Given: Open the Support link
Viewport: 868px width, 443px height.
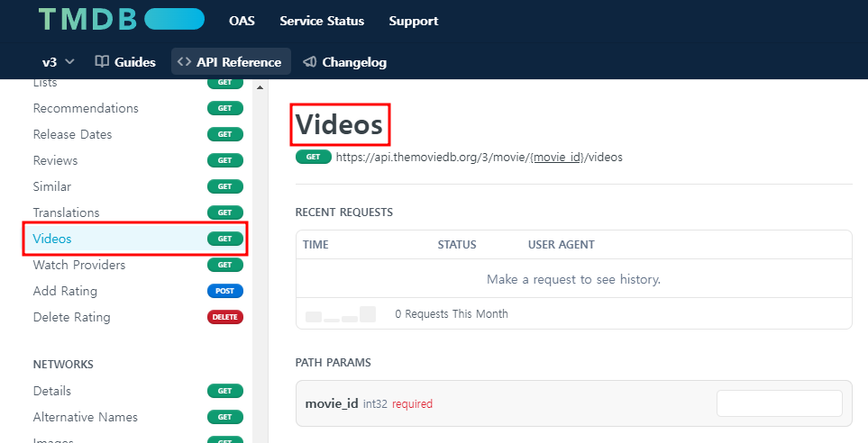Looking at the screenshot, I should (414, 21).
